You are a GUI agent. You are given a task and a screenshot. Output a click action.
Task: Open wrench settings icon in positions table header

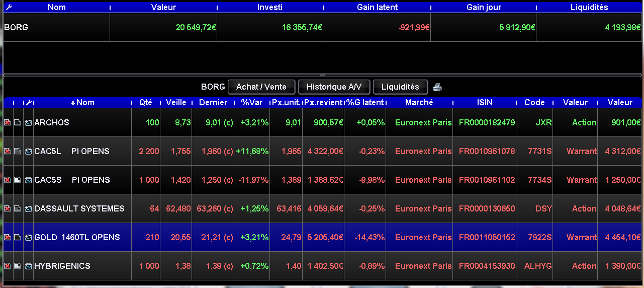coord(29,102)
